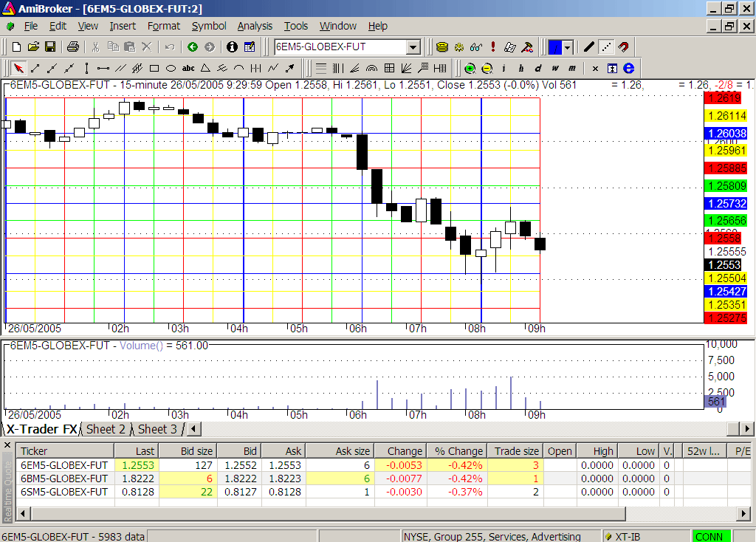The height and width of the screenshot is (542, 756).
Task: Toggle the dotted line style button
Action: click(x=606, y=47)
